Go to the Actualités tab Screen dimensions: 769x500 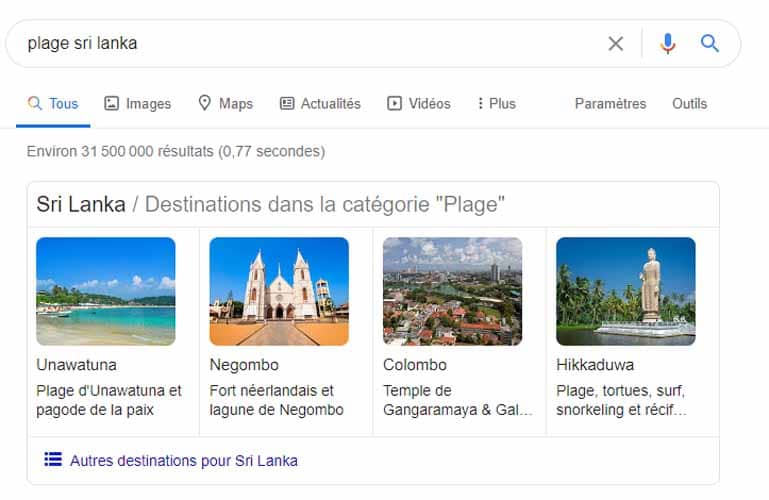point(320,103)
